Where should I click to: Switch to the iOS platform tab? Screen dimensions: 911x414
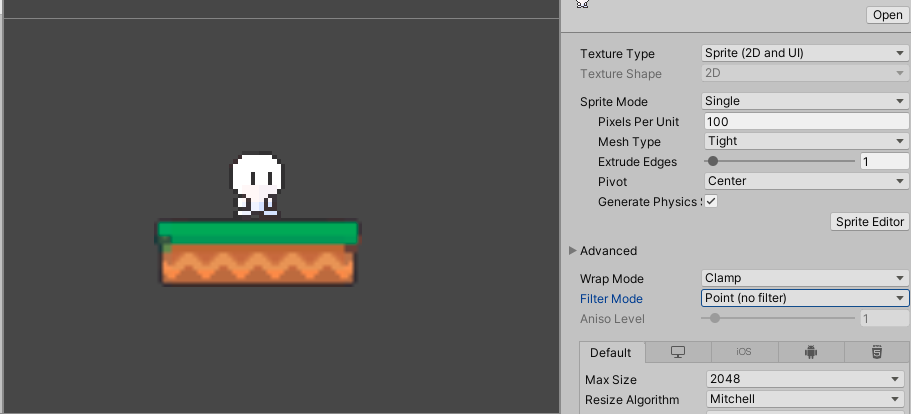pos(744,352)
